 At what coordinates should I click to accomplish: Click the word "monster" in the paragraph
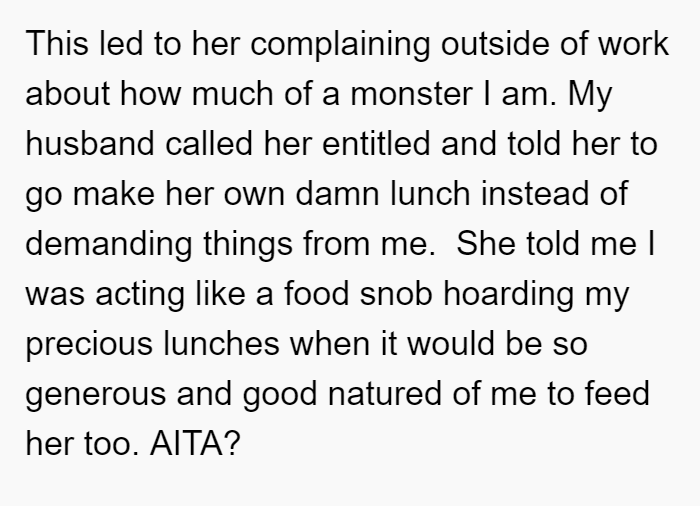[411, 95]
